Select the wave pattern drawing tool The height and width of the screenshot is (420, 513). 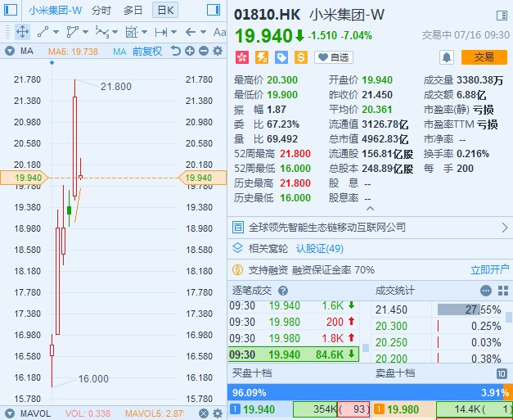click(x=101, y=32)
